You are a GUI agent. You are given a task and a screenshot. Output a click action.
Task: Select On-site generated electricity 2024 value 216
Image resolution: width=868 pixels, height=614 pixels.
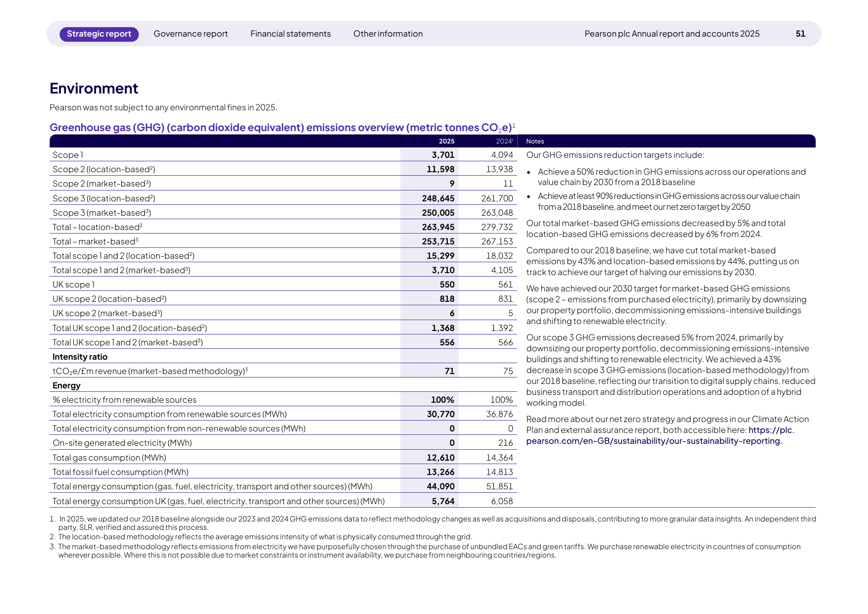(506, 443)
